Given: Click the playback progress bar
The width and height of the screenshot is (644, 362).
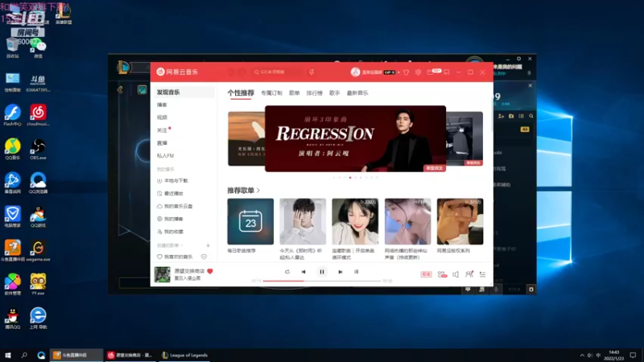Looking at the screenshot, I should coord(321,281).
